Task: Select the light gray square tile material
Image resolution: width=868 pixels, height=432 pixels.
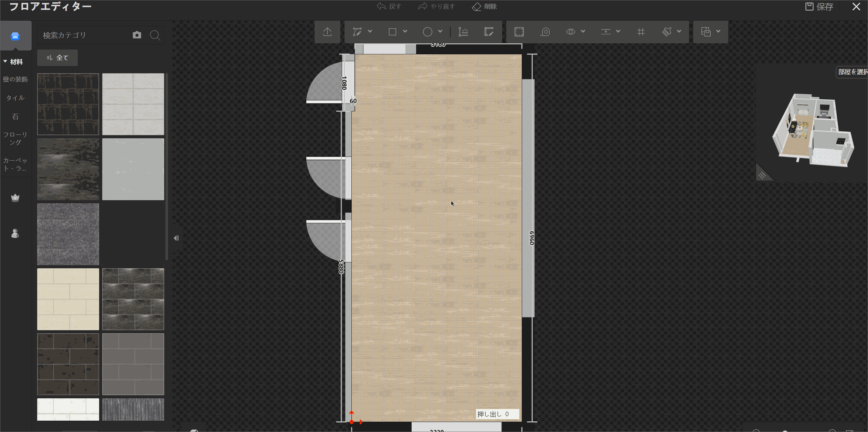Action: (133, 104)
